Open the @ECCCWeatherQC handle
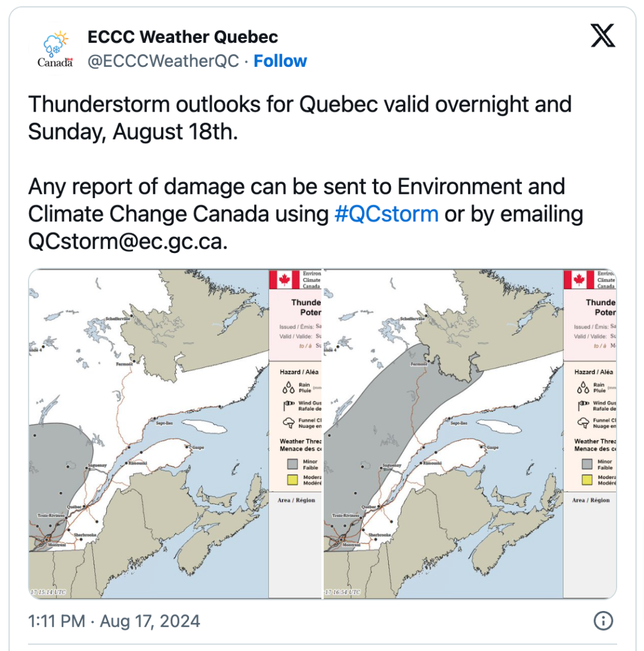644x651 pixels. pos(163,61)
